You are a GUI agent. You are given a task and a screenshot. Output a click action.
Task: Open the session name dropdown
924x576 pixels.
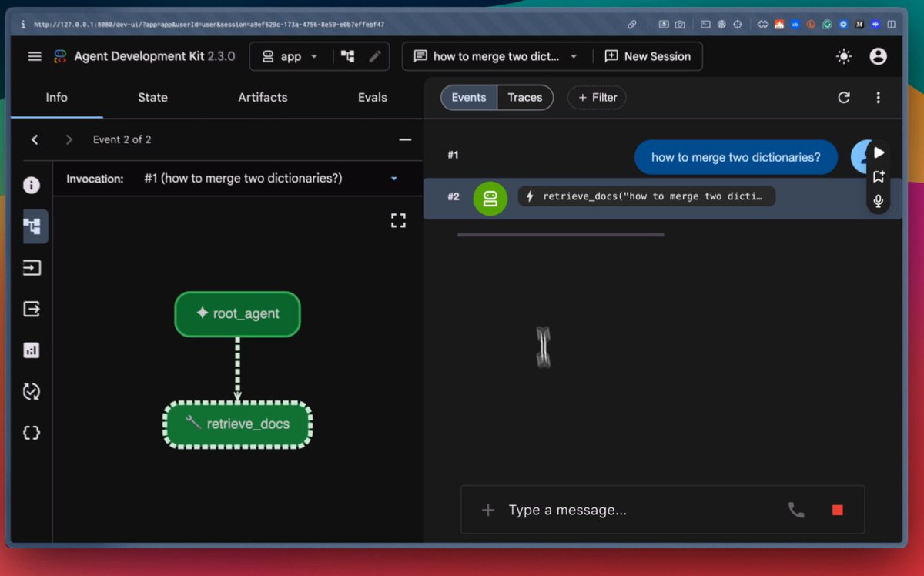coord(496,56)
